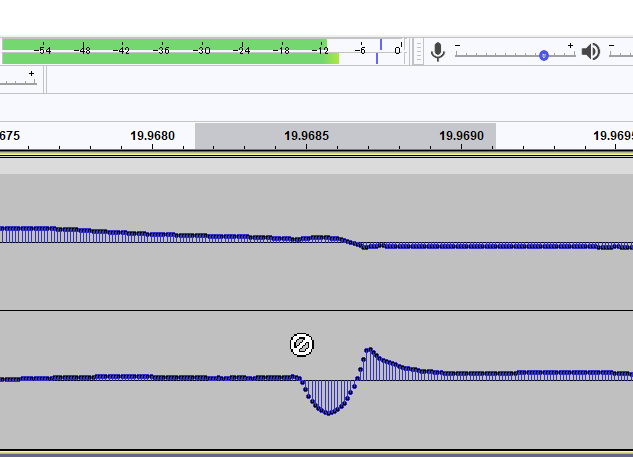Click the upper channel waveform where it steps down
Screen dimensions: 633x457
pos(355,241)
